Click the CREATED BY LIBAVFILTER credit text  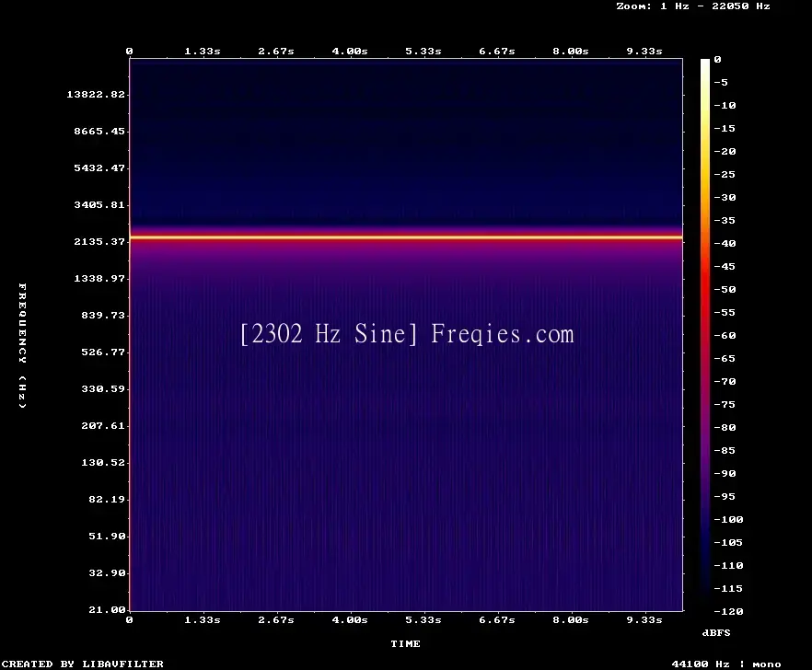(83, 664)
